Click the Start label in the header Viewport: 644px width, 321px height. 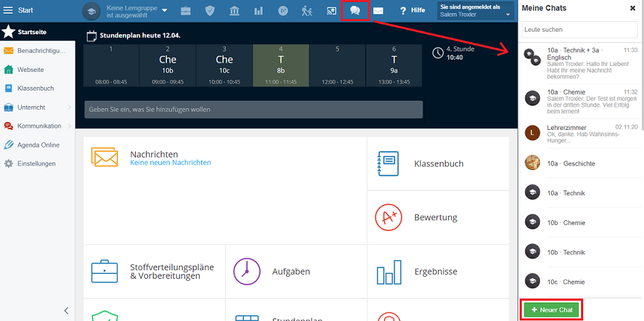point(26,11)
